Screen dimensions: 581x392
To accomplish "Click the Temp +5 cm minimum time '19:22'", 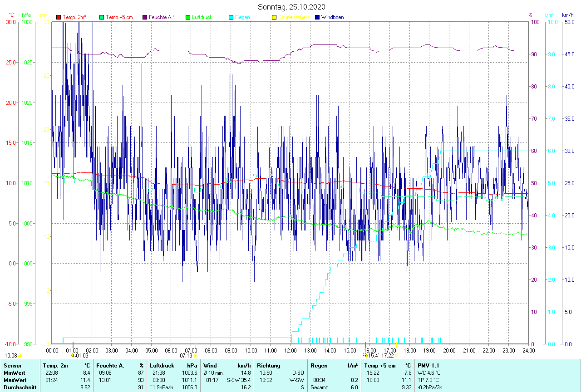I will coord(373,373).
